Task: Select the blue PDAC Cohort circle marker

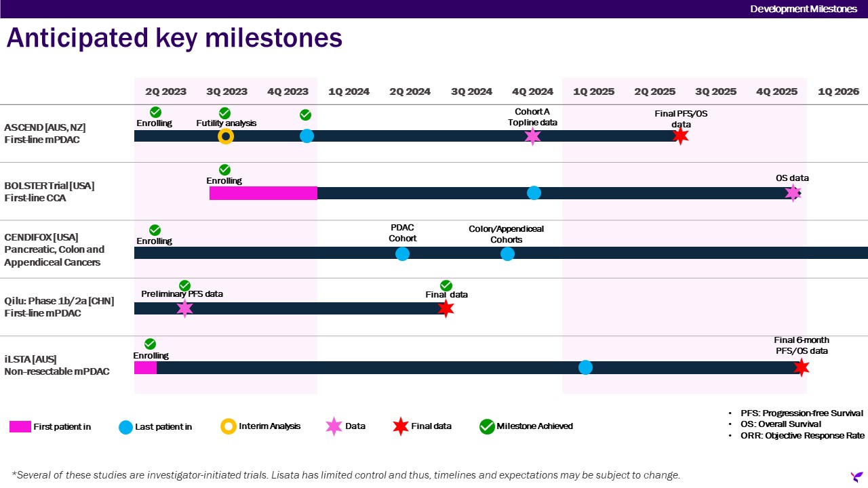Action: pyautogui.click(x=402, y=254)
